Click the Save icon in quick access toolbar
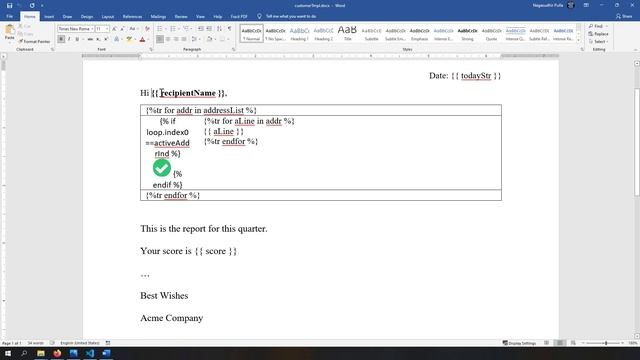640x360 pixels. 9,5
